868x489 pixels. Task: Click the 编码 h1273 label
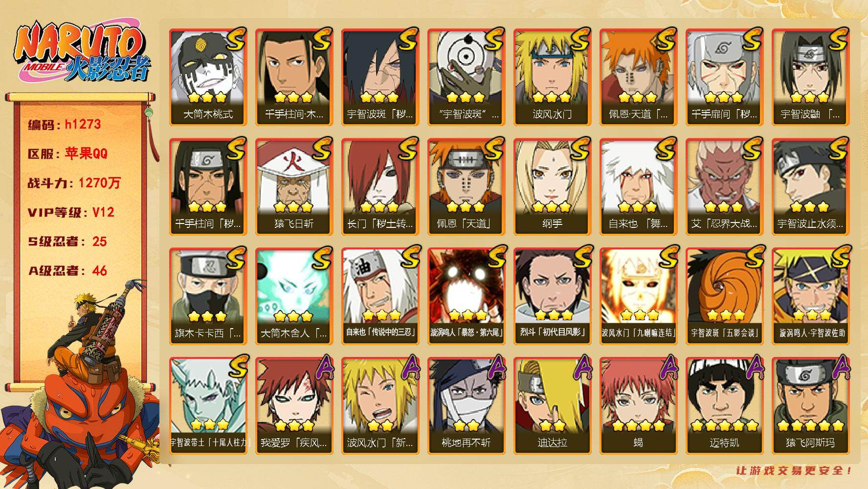(x=65, y=124)
